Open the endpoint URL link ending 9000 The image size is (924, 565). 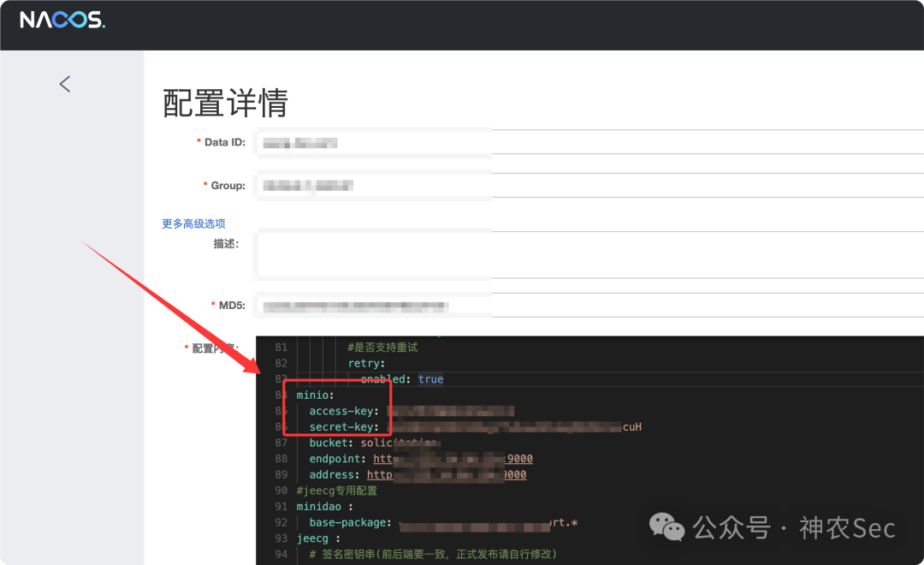point(453,459)
